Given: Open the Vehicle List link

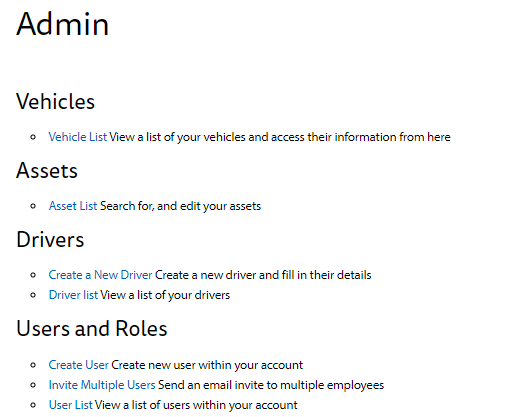Looking at the screenshot, I should pos(78,137).
